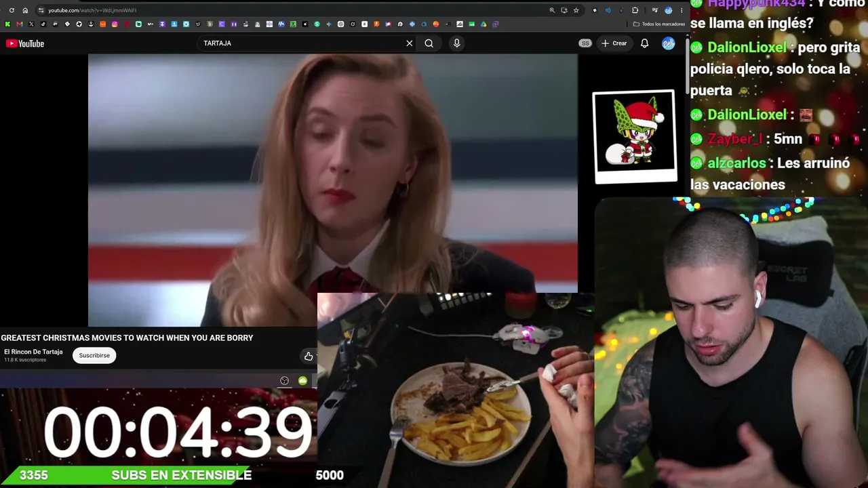
Task: Click the green cloud taskbar icon
Action: (302, 380)
